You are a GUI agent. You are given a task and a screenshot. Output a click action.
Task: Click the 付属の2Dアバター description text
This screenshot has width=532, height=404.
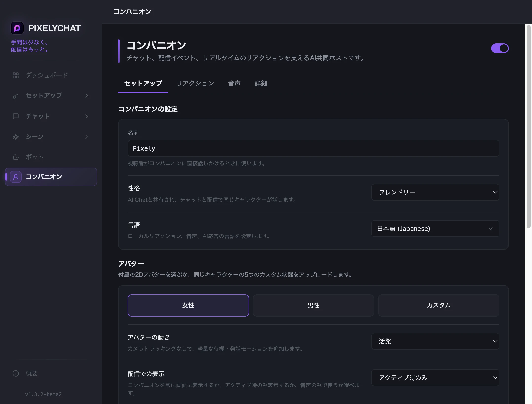click(x=236, y=275)
